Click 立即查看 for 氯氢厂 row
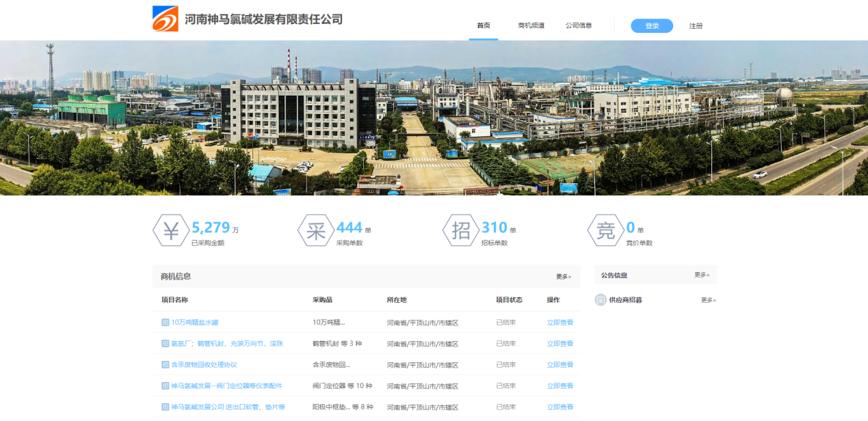Viewport: 868px width, 421px height. point(560,344)
